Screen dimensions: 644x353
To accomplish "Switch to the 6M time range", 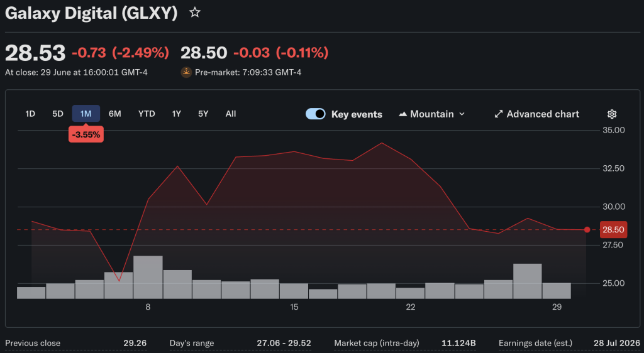I will tap(114, 114).
